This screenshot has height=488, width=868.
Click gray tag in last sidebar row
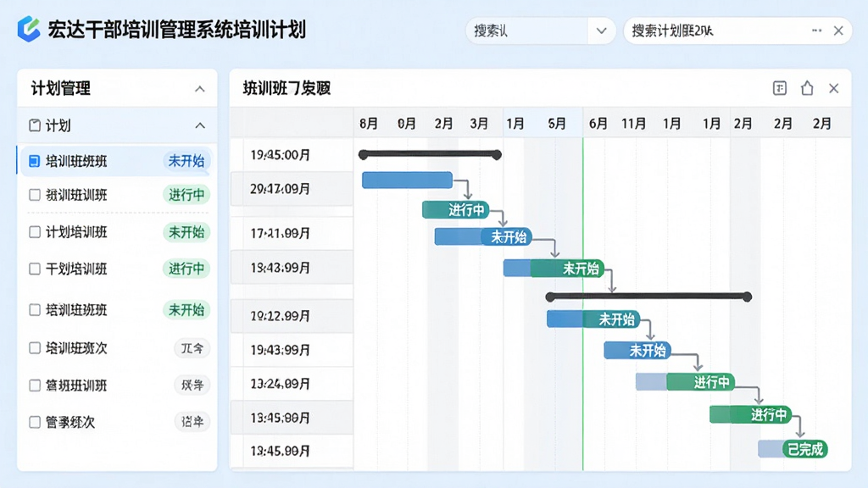pos(192,422)
